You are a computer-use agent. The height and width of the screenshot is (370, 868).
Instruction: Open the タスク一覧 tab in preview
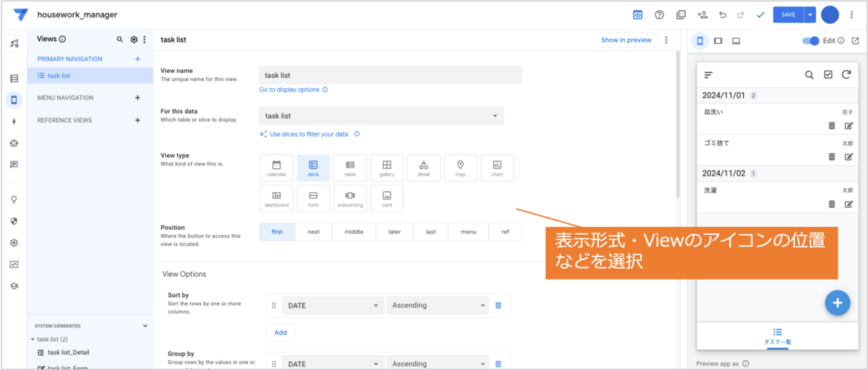pos(777,336)
